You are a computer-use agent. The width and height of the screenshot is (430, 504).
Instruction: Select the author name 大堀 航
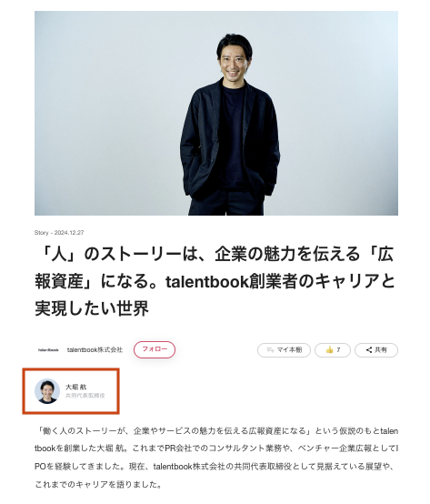(x=75, y=387)
